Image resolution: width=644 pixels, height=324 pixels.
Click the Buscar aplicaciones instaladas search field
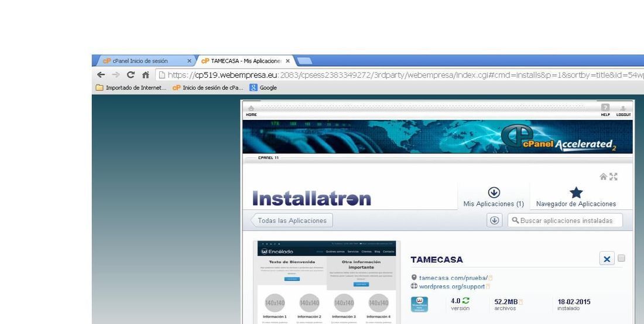pos(565,220)
